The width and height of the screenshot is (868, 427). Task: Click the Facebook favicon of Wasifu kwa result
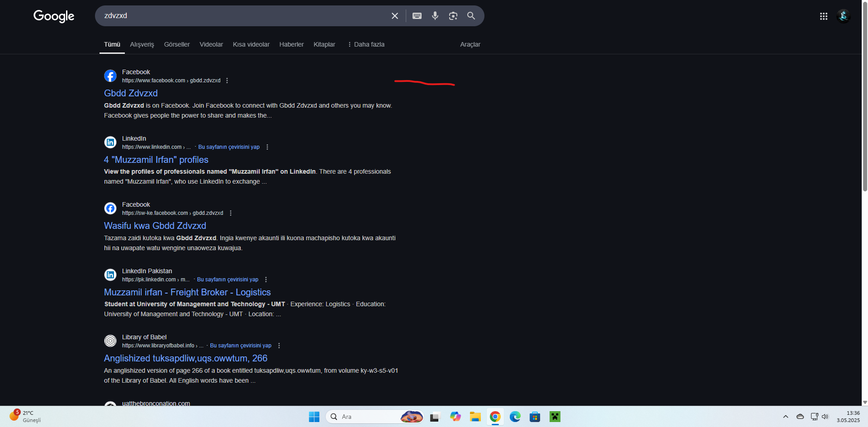[110, 208]
